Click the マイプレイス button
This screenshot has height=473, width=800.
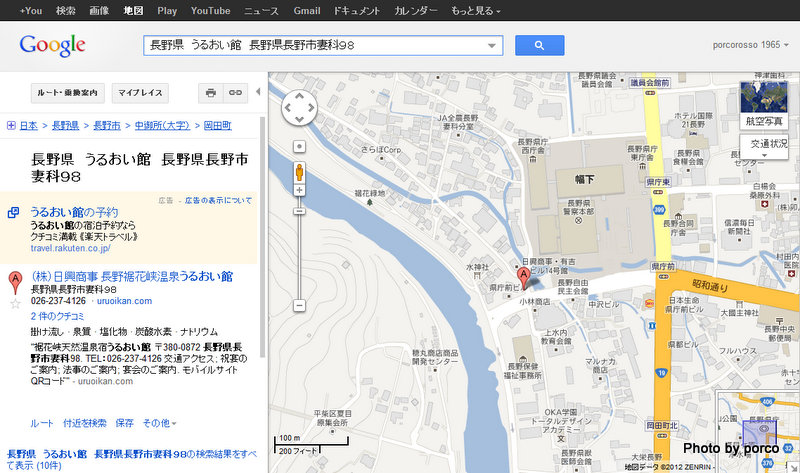coord(140,93)
